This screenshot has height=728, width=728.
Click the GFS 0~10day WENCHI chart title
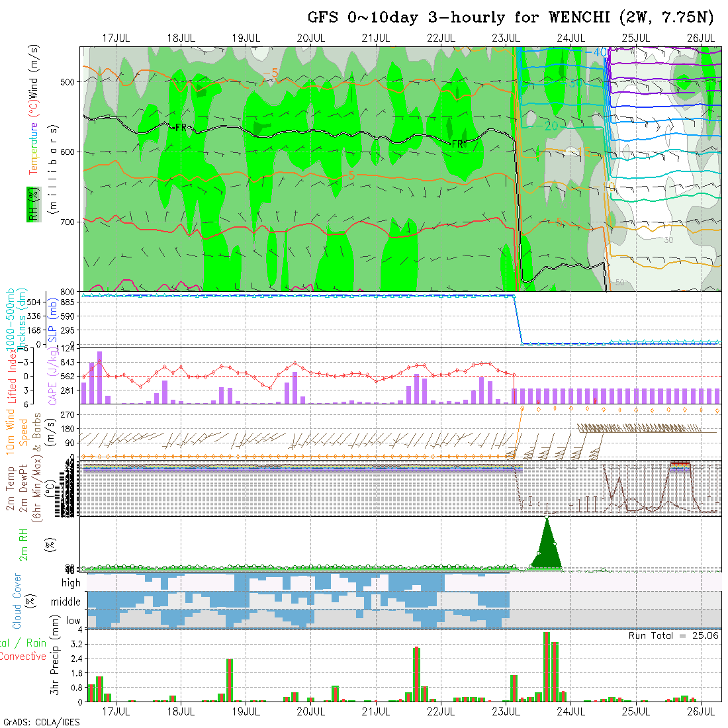(x=510, y=18)
